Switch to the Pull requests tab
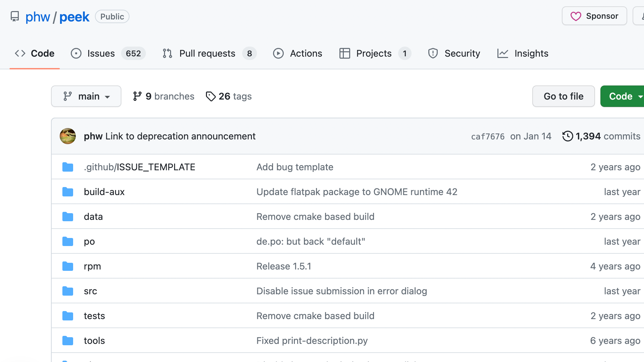The height and width of the screenshot is (362, 644). 207,54
